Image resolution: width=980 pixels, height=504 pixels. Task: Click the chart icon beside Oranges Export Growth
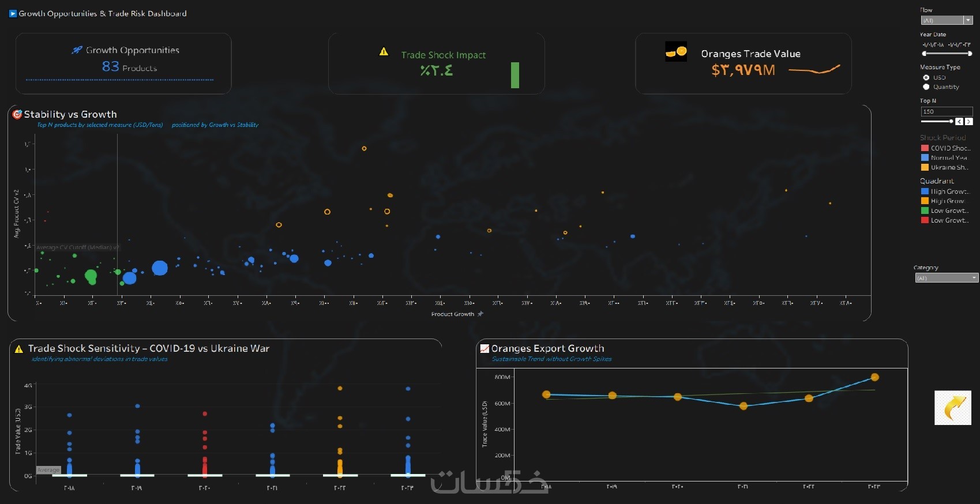click(x=485, y=348)
